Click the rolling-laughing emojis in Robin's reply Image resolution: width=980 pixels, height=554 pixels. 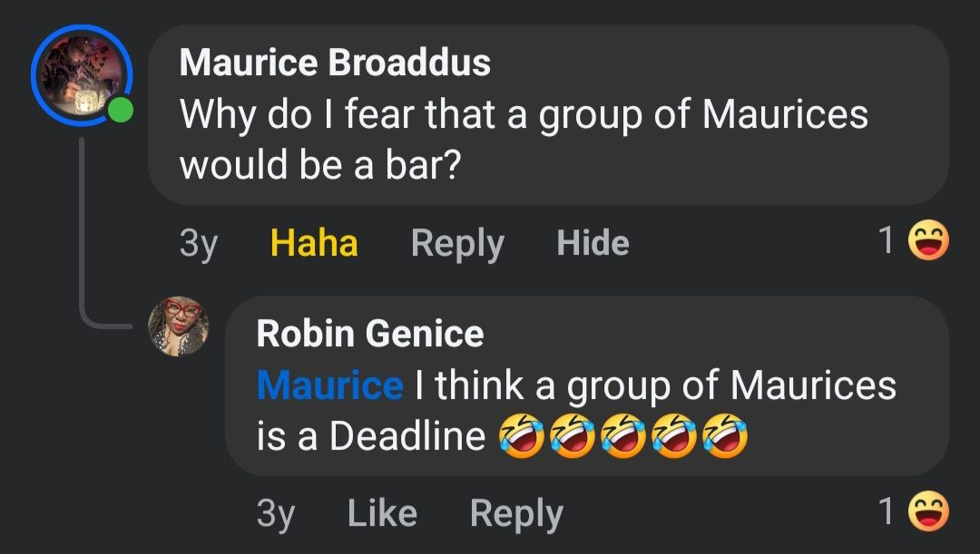tap(623, 437)
